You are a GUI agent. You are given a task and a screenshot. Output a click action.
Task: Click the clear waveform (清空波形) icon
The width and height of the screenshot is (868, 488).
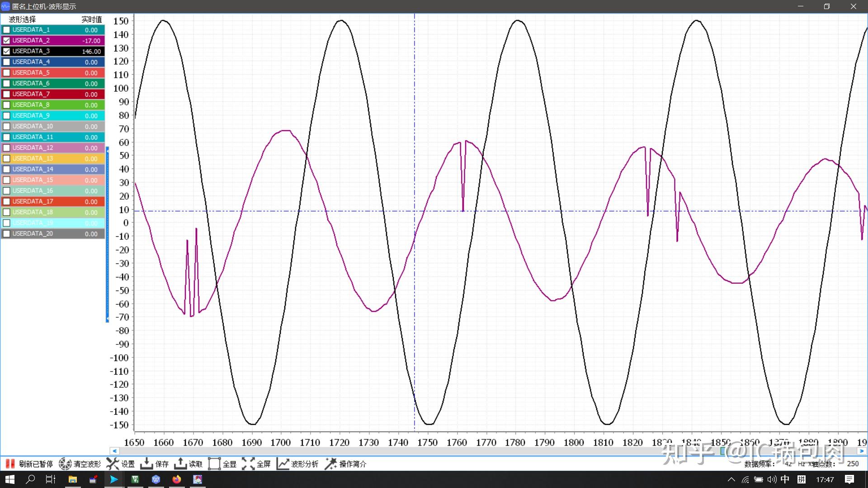(x=65, y=464)
